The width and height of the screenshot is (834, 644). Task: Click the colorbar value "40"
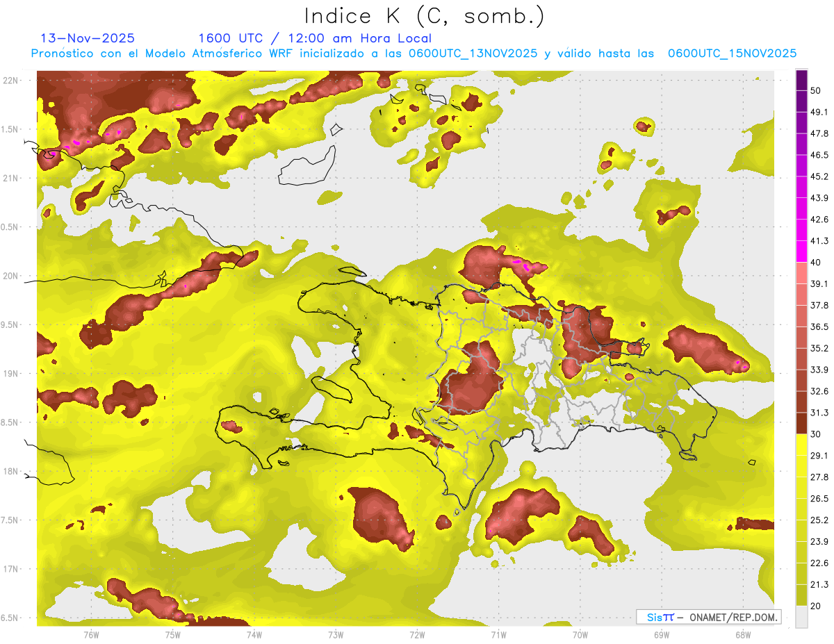tap(817, 263)
